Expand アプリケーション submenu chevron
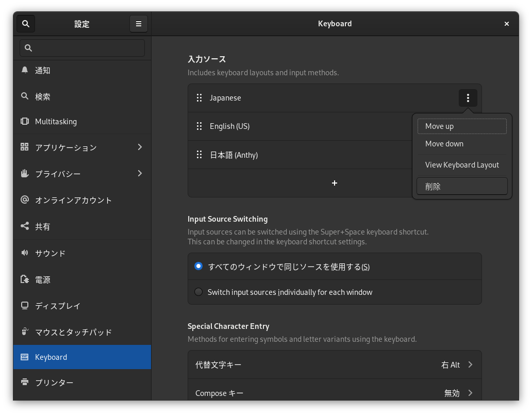The width and height of the screenshot is (532, 415). click(140, 147)
